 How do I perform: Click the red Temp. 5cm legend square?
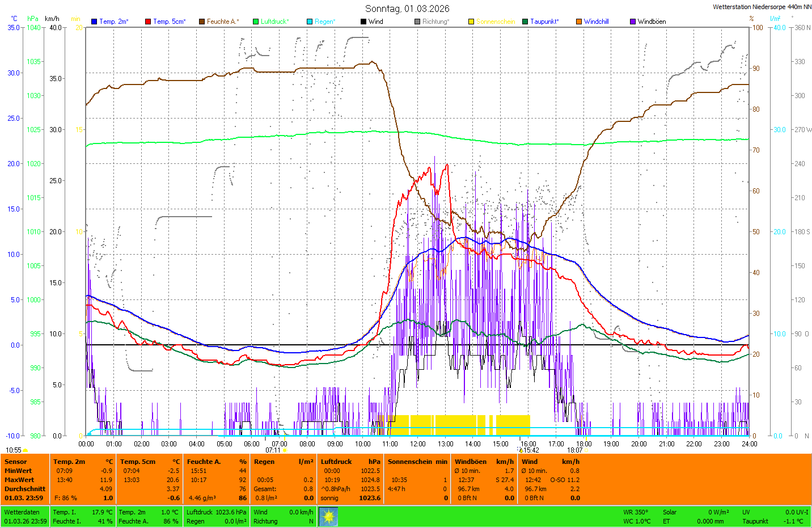(x=148, y=22)
